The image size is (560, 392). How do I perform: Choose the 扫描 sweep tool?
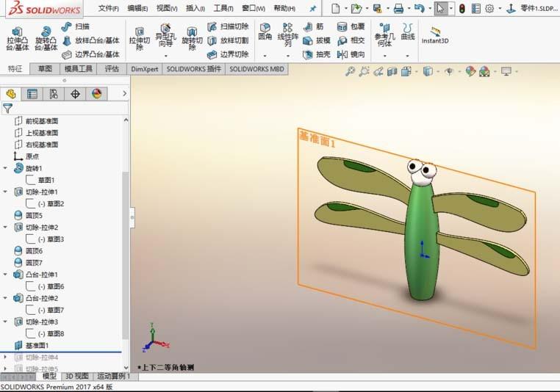point(76,26)
